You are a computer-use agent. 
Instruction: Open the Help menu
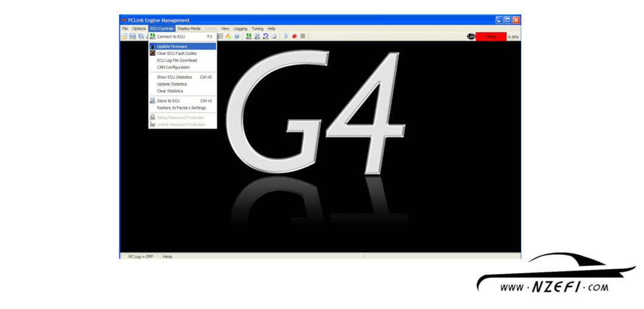(x=272, y=29)
